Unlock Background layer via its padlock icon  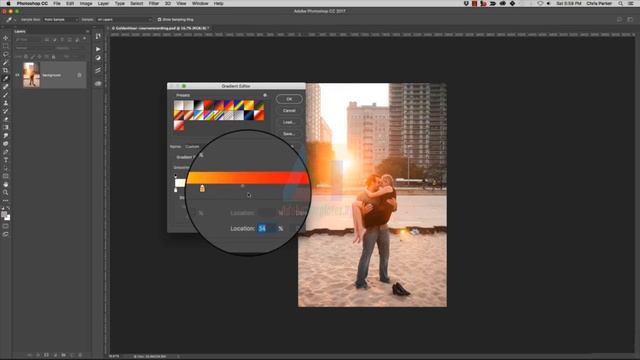point(79,75)
